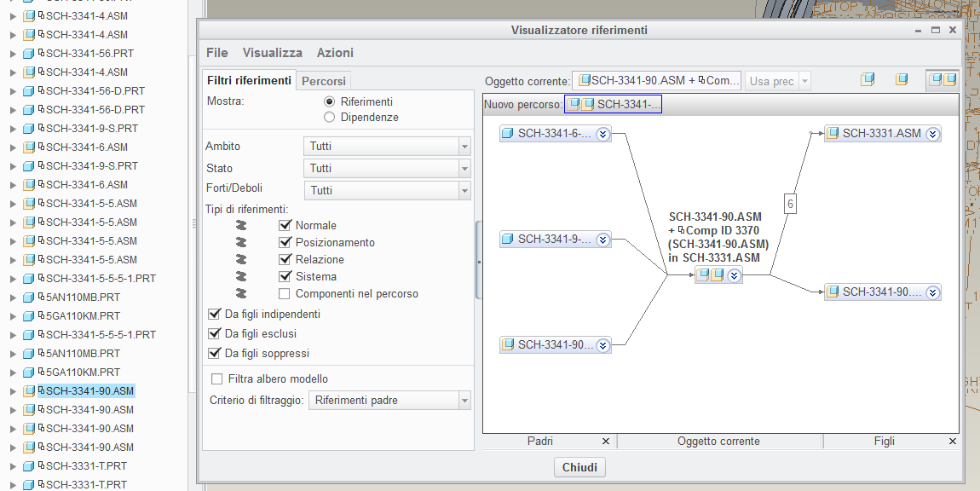Image resolution: width=980 pixels, height=491 pixels.
Task: Click the assembly icon of the highlighted SCH-3341-90.ASM tree row
Action: (29, 391)
